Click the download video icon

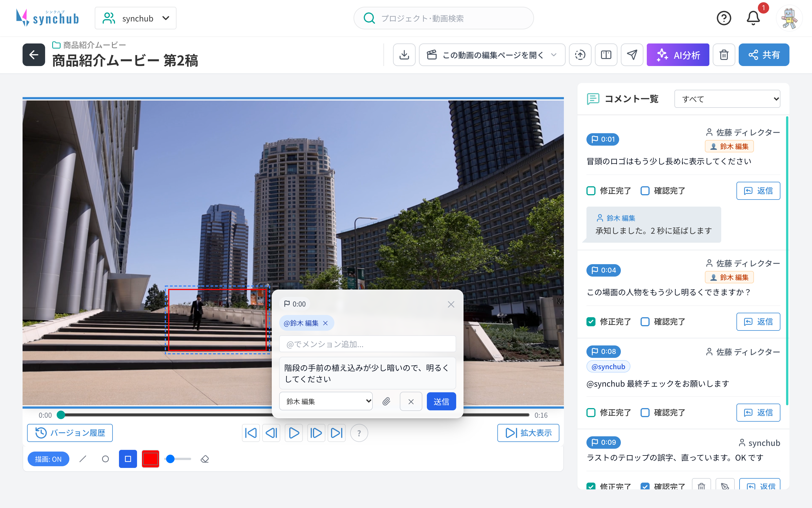404,55
